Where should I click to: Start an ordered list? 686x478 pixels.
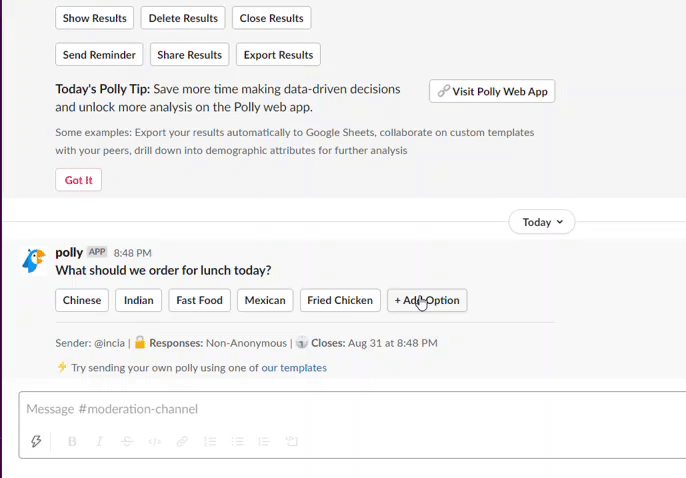210,441
